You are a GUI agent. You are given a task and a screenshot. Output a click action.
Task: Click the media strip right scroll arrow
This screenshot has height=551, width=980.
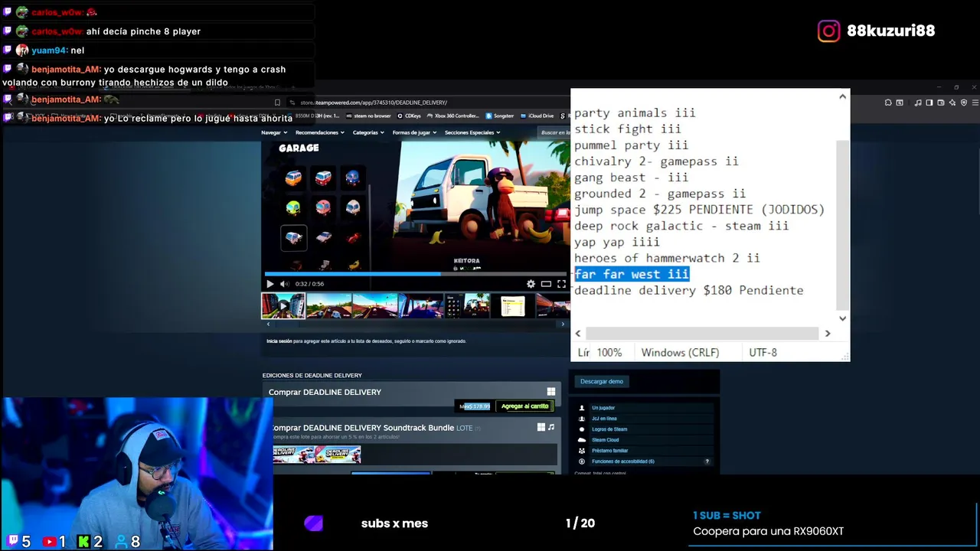click(x=563, y=324)
